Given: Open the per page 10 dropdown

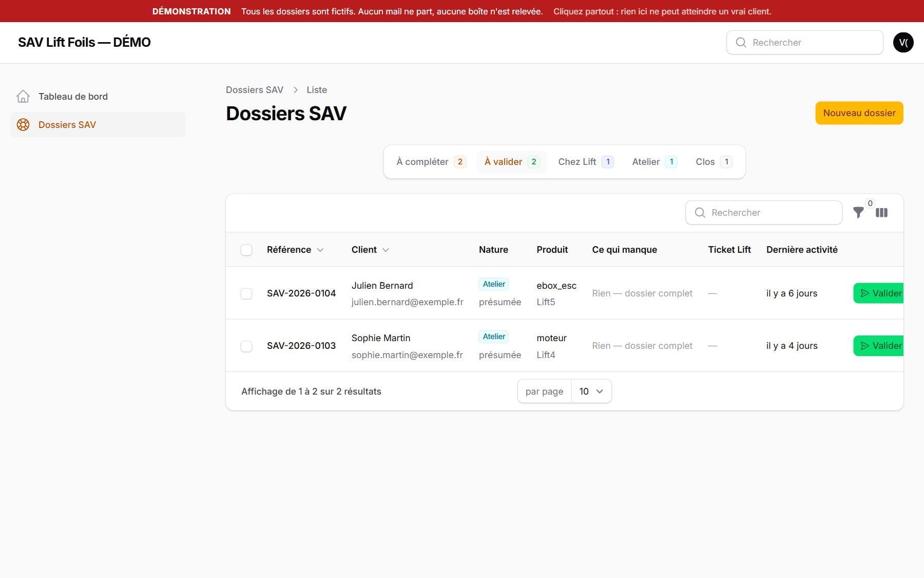Looking at the screenshot, I should click(591, 391).
